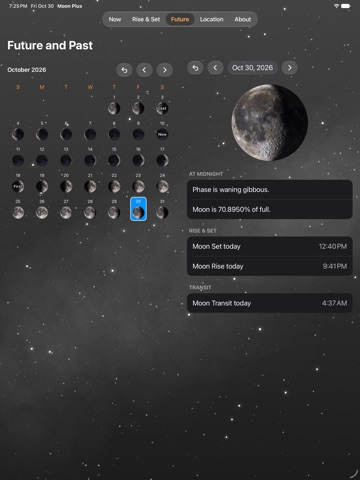Go to next day after Oct 30, 2026
360x480 pixels.
[x=289, y=68]
